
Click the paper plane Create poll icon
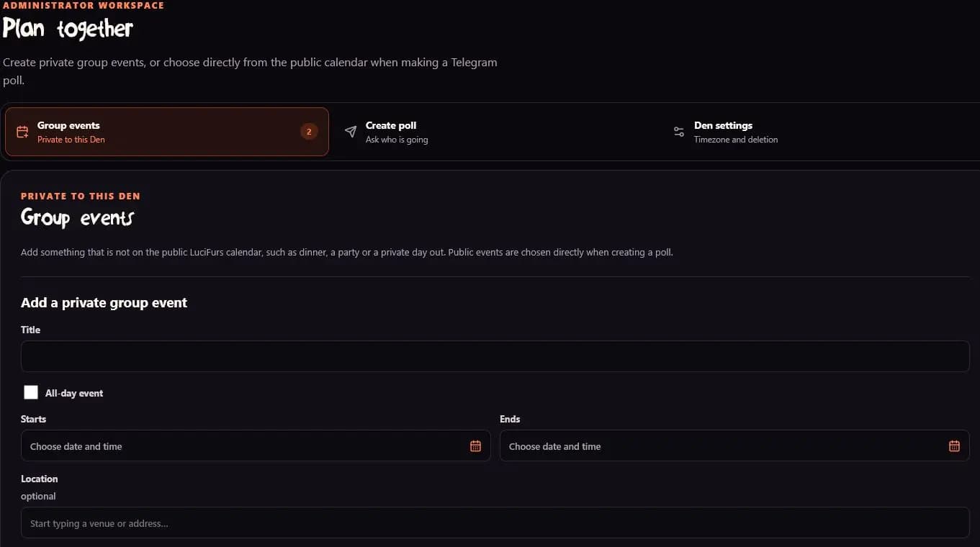click(351, 132)
